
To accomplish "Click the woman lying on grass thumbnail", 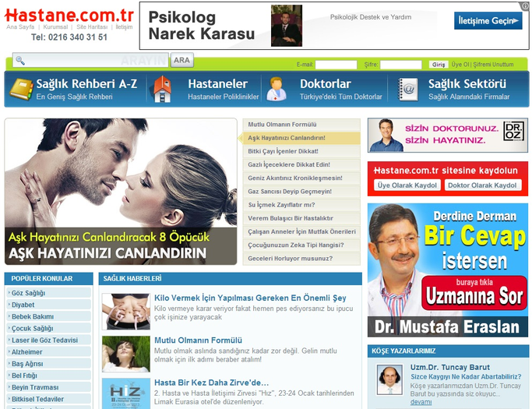I will coord(126,354).
